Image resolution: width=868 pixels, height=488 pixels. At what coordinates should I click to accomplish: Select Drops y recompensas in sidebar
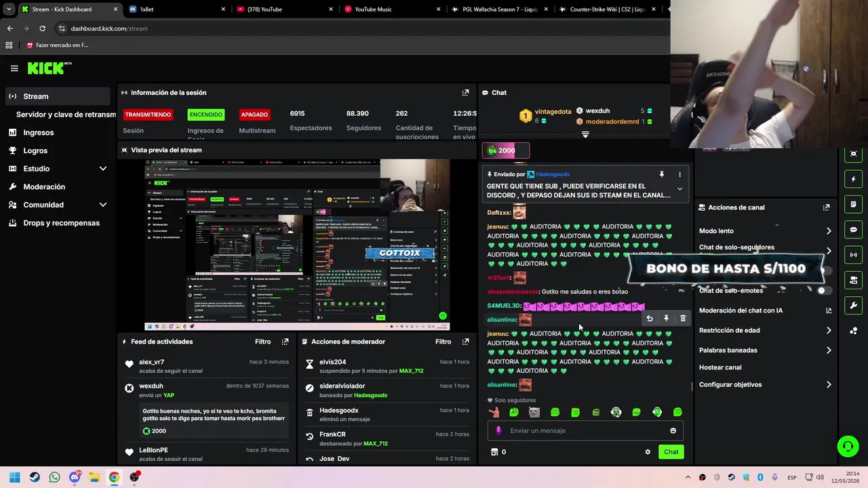coord(57,223)
